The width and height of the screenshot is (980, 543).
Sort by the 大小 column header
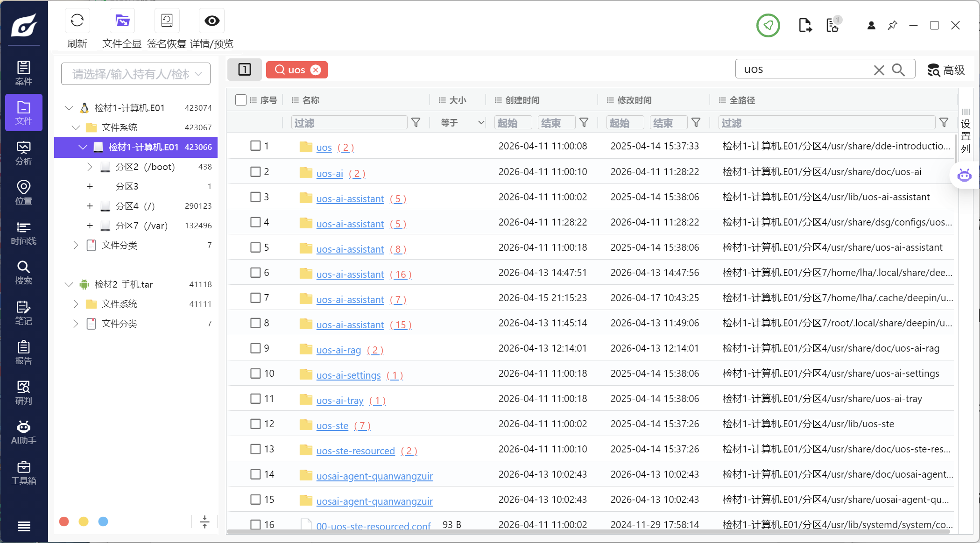click(x=458, y=100)
